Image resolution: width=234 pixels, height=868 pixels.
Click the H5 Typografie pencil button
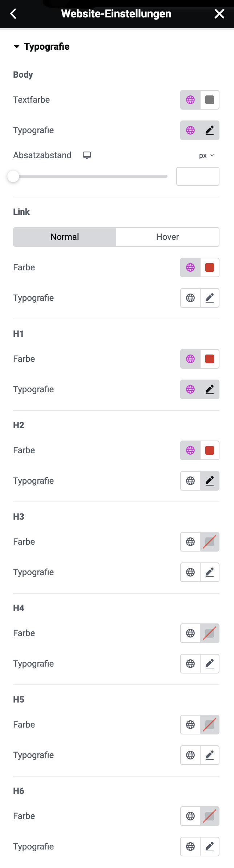pyautogui.click(x=210, y=755)
